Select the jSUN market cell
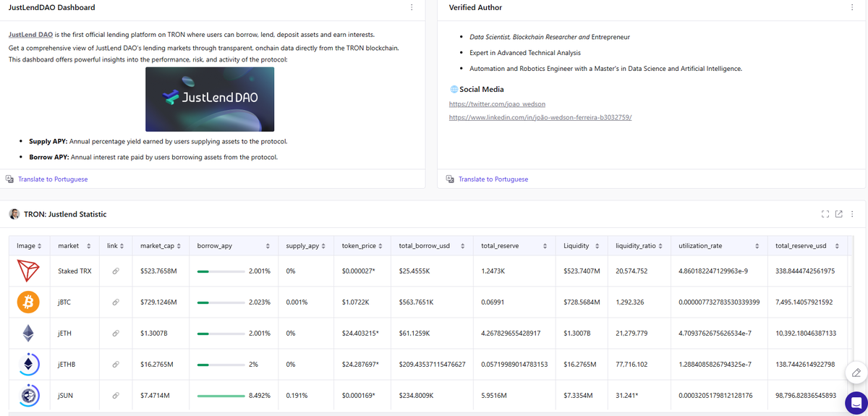Viewport: 868px width, 416px height. pos(75,396)
